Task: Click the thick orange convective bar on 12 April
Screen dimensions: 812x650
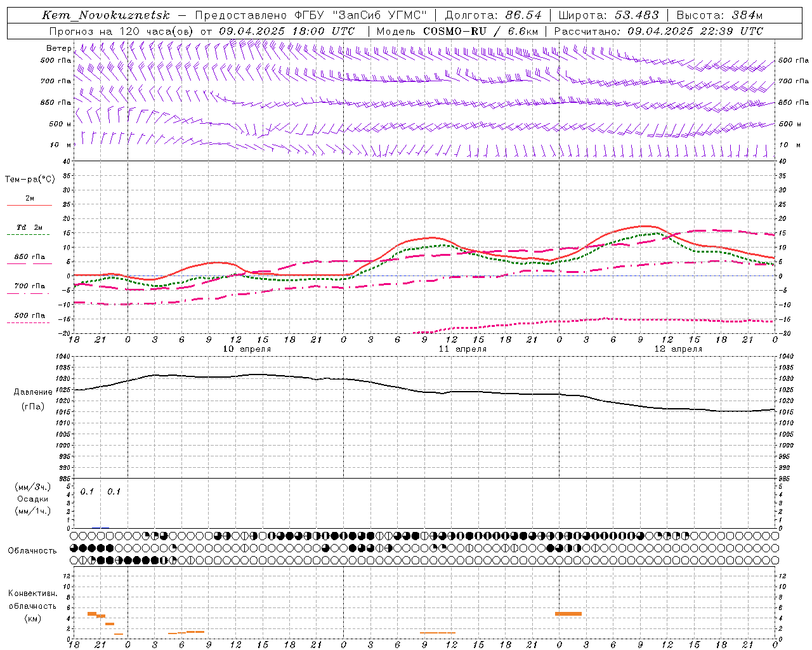Action: coord(568,613)
